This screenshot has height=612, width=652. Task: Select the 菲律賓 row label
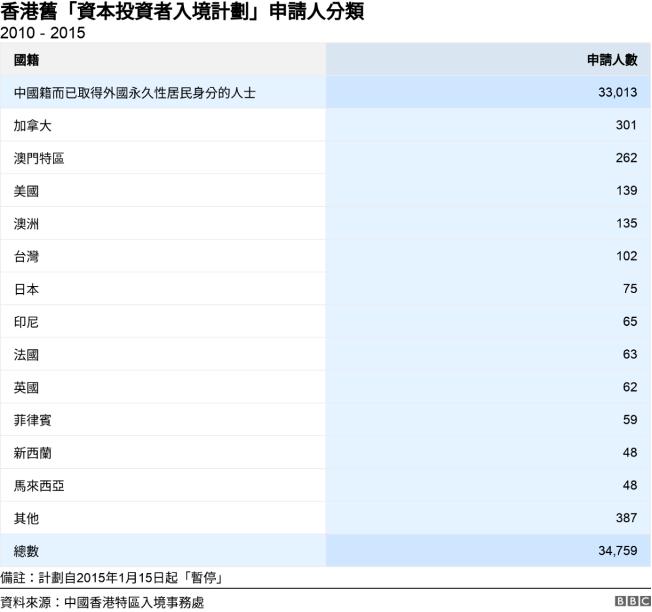click(32, 420)
